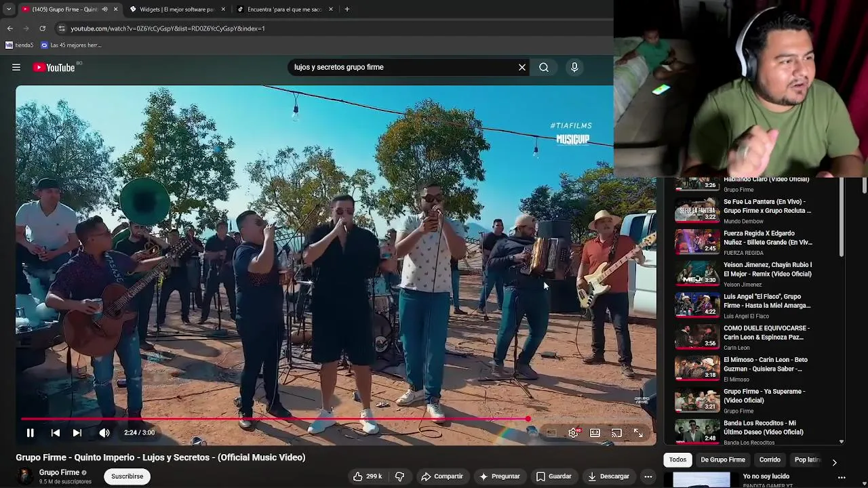The height and width of the screenshot is (488, 868).
Task: Select the Pop latin filter chip
Action: pos(807,460)
